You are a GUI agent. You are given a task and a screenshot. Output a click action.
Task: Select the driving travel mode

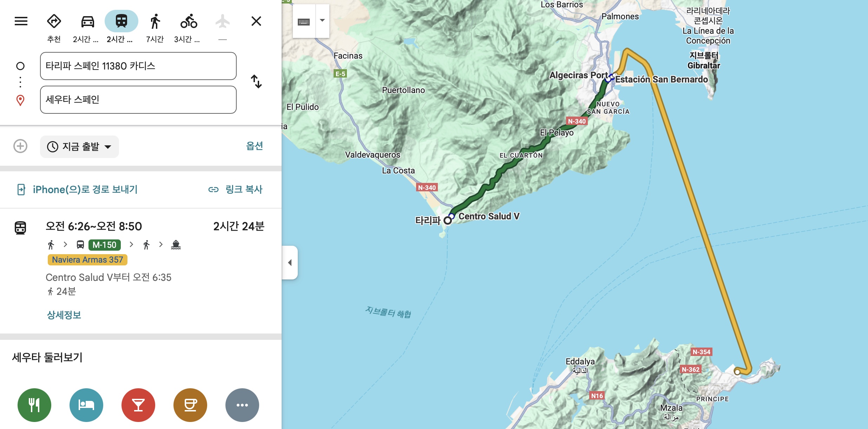(87, 22)
